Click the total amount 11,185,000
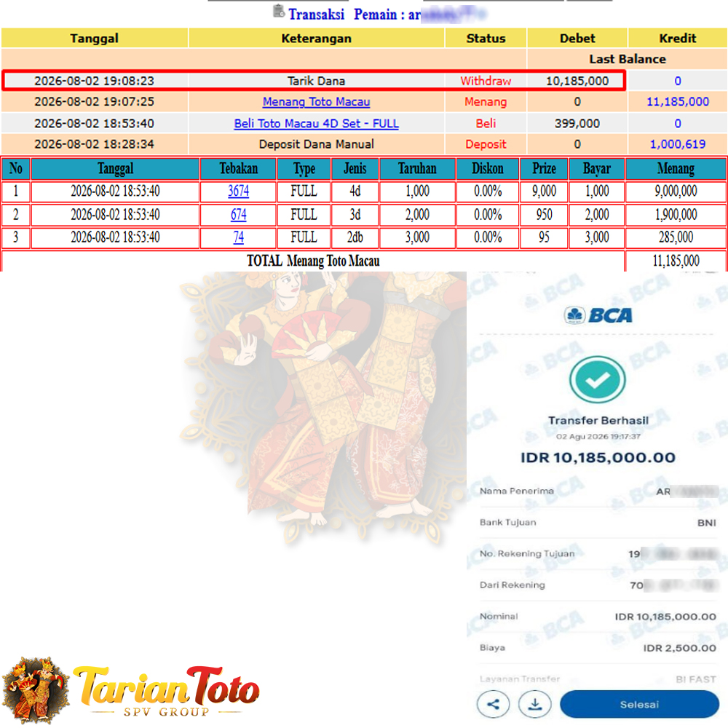Screen dimensions: 728x728 click(x=676, y=261)
